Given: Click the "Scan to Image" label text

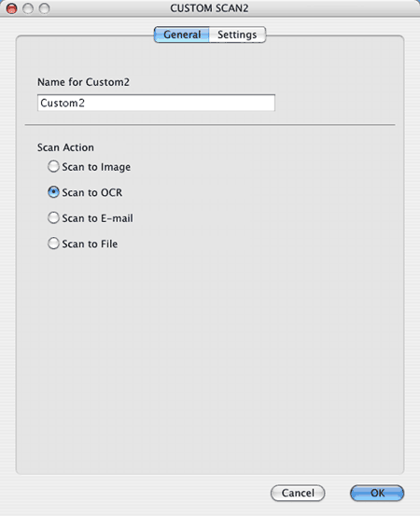Looking at the screenshot, I should (x=96, y=167).
